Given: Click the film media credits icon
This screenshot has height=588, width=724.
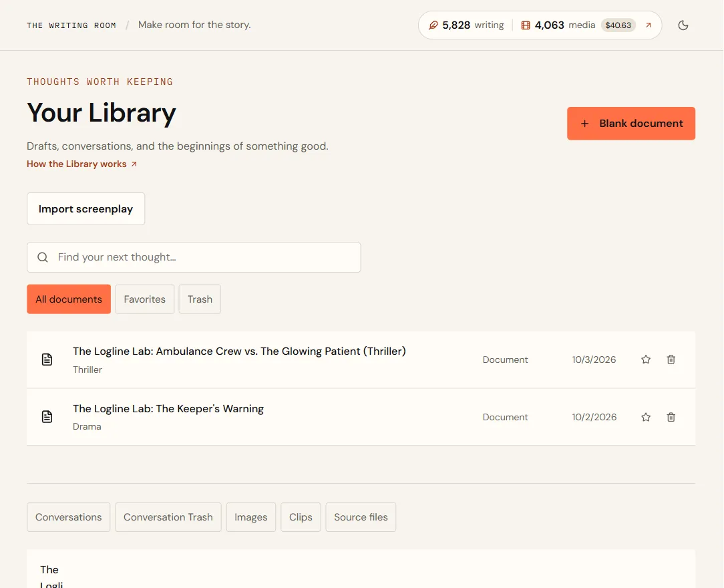Looking at the screenshot, I should click(x=526, y=25).
